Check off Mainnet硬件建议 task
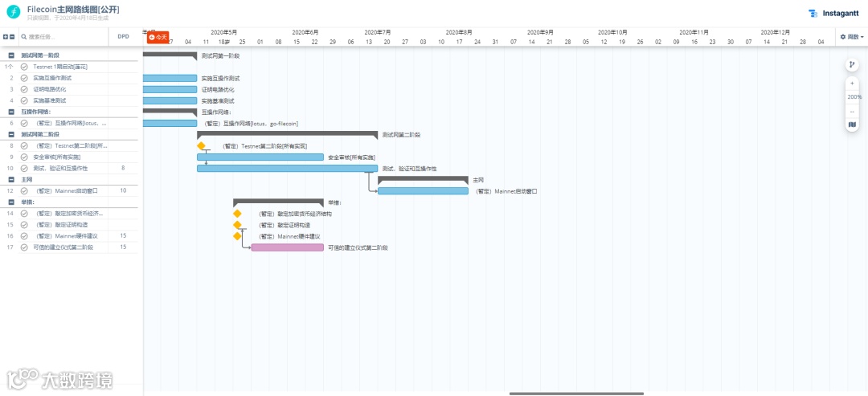The height and width of the screenshot is (396, 868). [24, 236]
